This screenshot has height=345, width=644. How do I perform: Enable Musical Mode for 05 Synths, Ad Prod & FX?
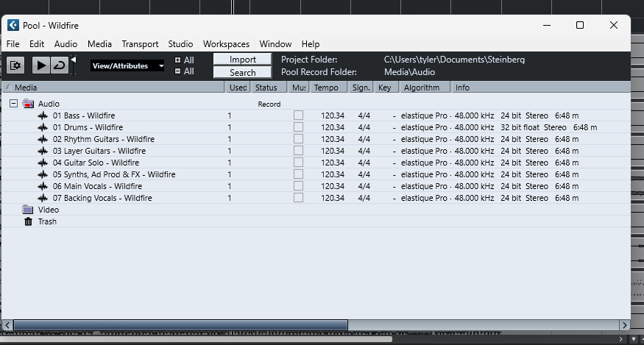click(299, 174)
